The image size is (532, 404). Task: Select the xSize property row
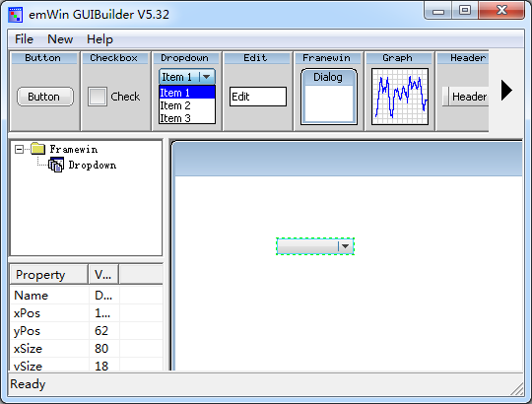click(x=87, y=349)
